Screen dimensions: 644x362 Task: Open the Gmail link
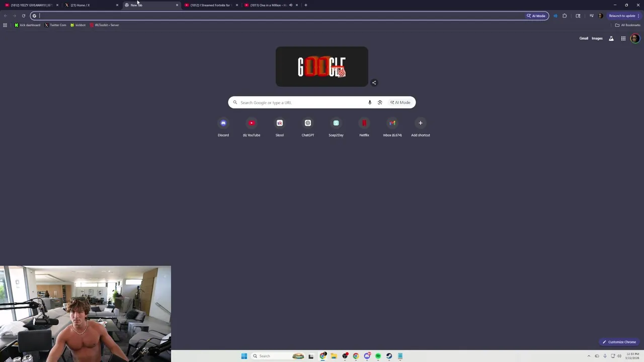(584, 38)
